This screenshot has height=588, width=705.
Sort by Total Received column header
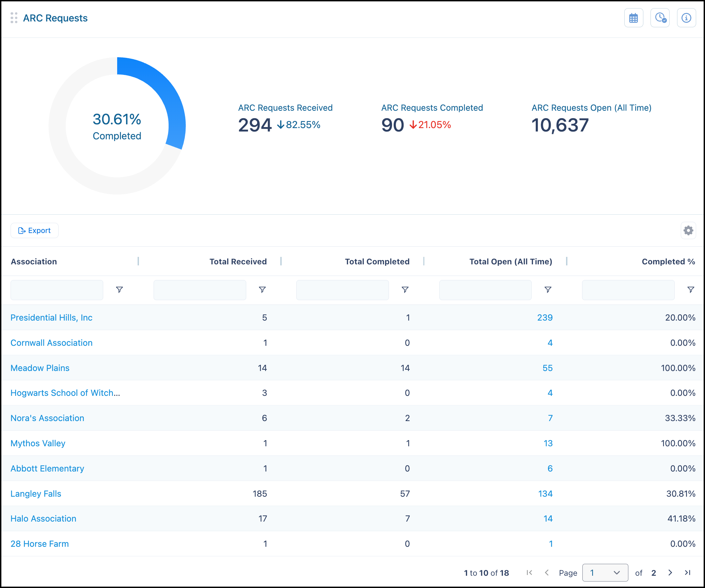238,262
